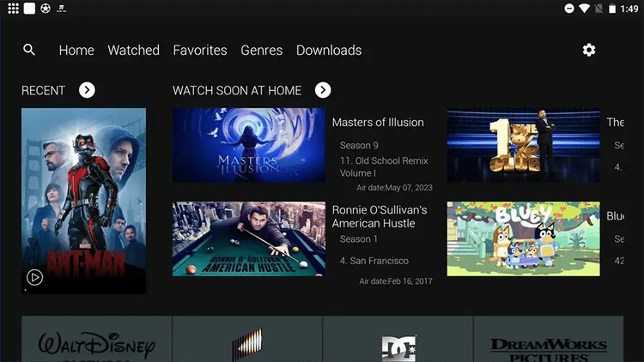Click '4. San Francisco' episode text

pyautogui.click(x=374, y=261)
